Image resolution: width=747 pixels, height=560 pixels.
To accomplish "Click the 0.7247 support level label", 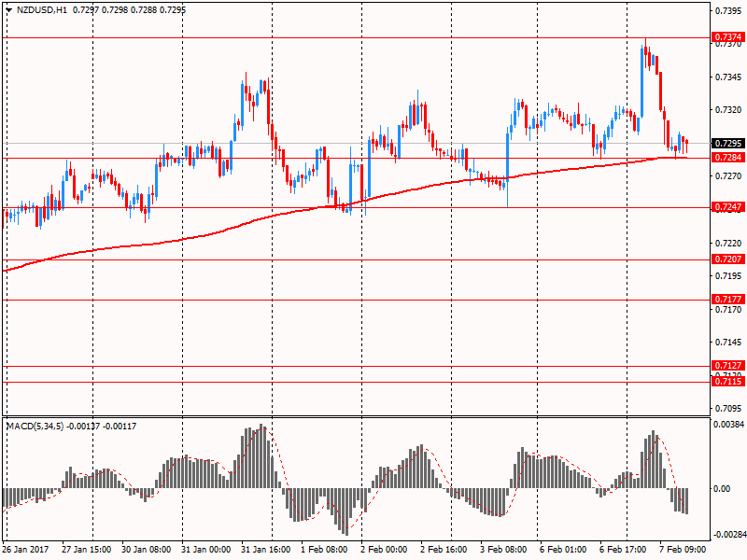I will tap(727, 207).
